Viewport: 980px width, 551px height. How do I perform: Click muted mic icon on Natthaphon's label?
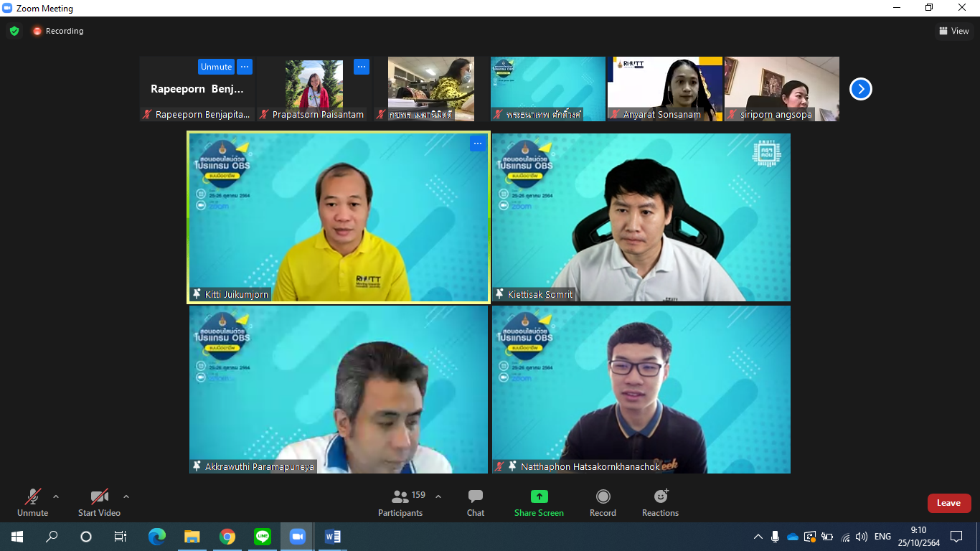pos(499,466)
